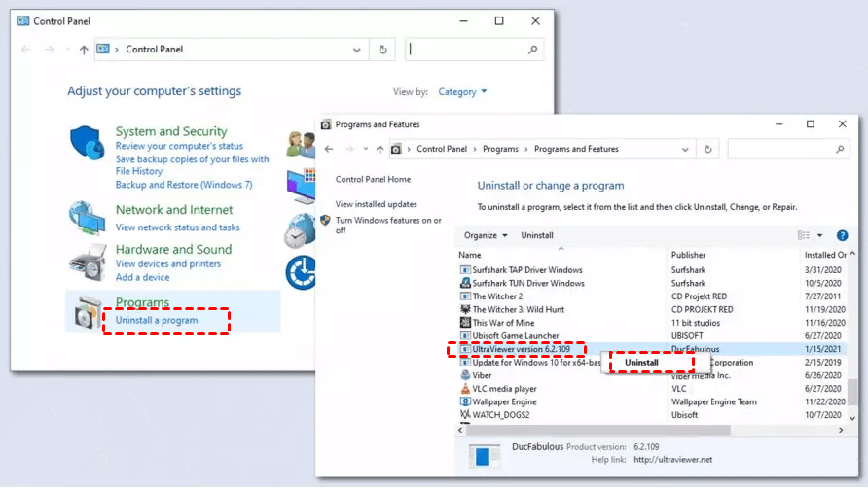Click shield icon beside Turn Windows features
The image size is (868, 488).
(325, 221)
